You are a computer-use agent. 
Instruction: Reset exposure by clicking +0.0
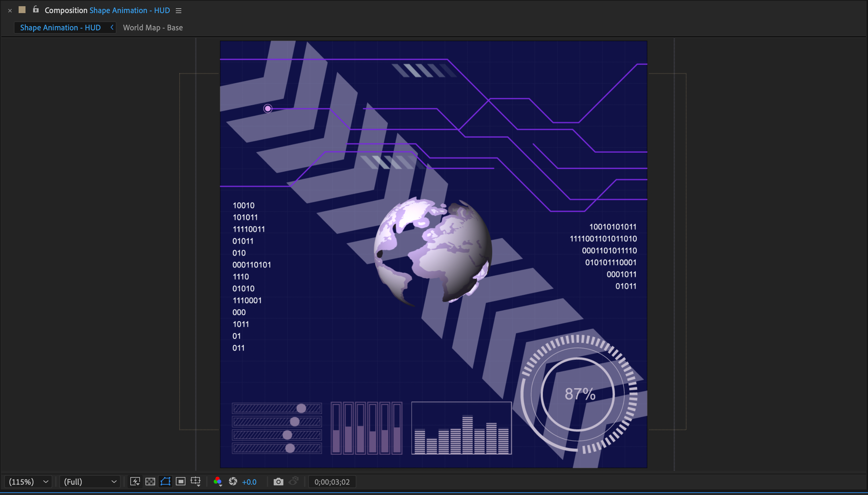point(249,482)
